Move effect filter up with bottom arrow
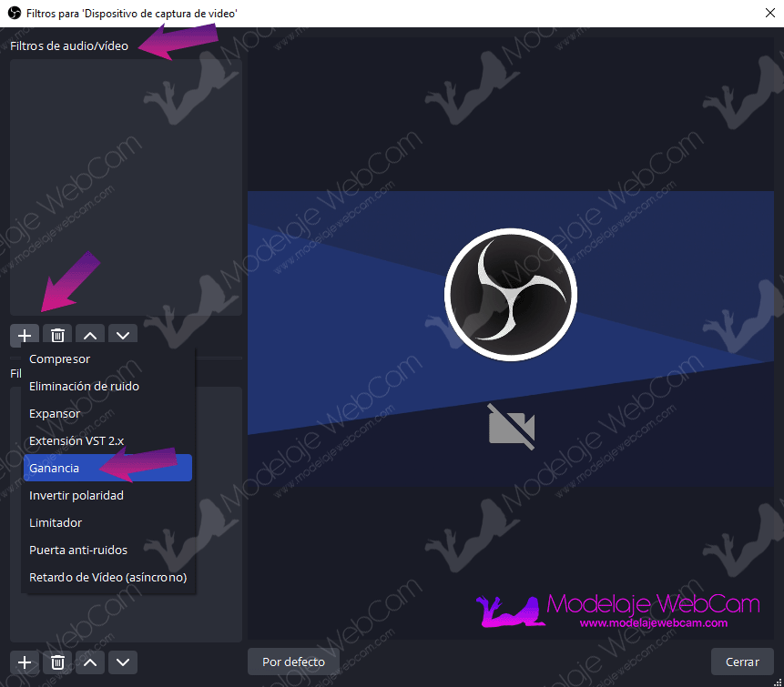Screen dimensions: 784x687 pos(90,662)
